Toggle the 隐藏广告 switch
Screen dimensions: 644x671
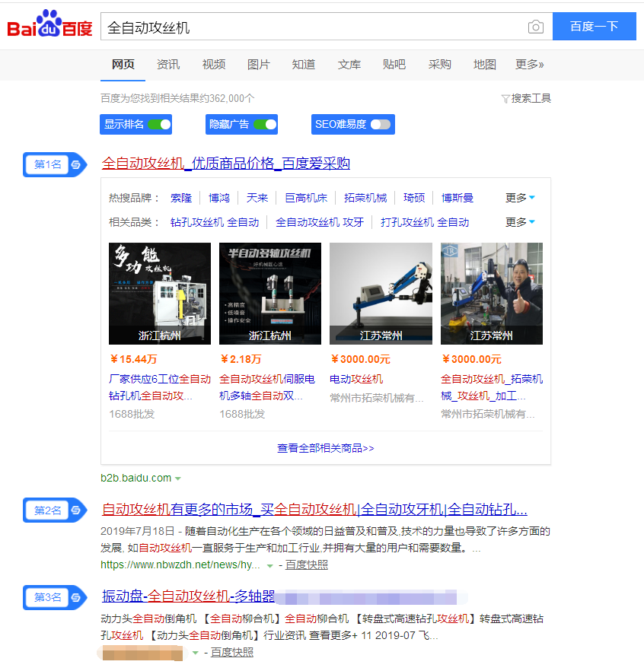(265, 125)
